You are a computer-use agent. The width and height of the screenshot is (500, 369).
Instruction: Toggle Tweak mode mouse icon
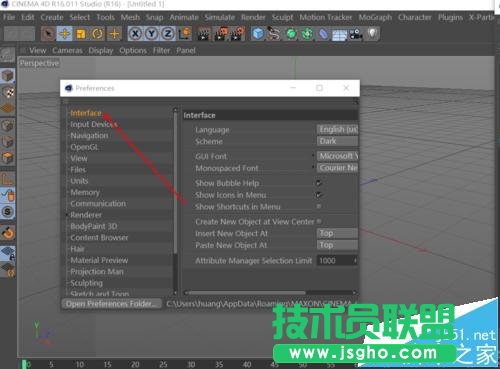(7, 195)
